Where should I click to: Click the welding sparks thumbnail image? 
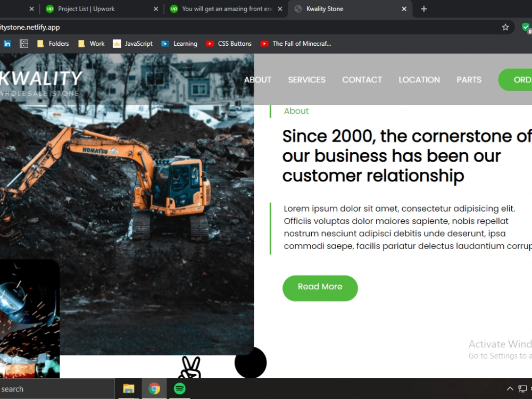tap(29, 319)
